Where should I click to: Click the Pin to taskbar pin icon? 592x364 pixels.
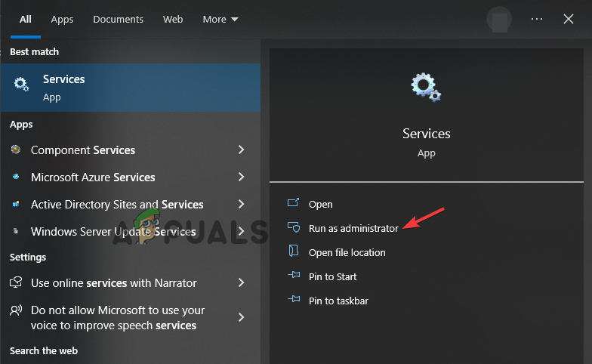click(x=294, y=299)
